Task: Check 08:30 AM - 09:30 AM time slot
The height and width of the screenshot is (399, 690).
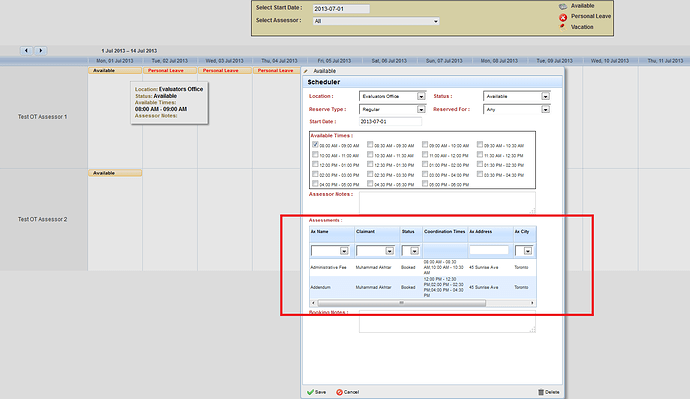Action: tap(370, 144)
